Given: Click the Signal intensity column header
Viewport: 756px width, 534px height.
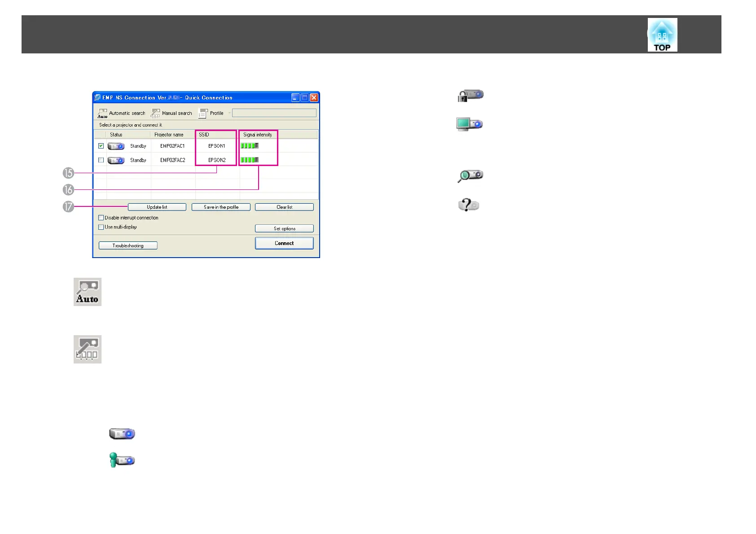Looking at the screenshot, I should coord(258,135).
